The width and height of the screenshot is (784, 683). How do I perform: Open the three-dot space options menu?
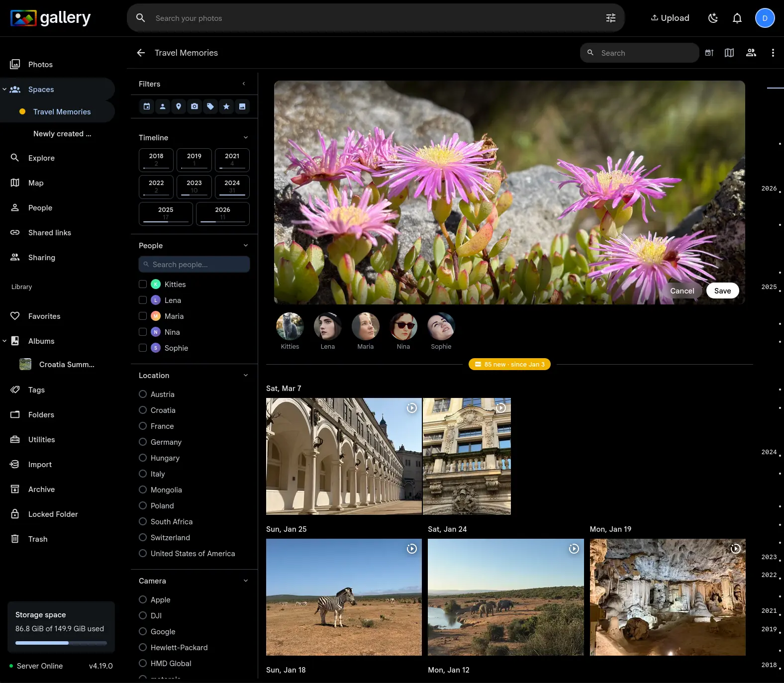773,53
